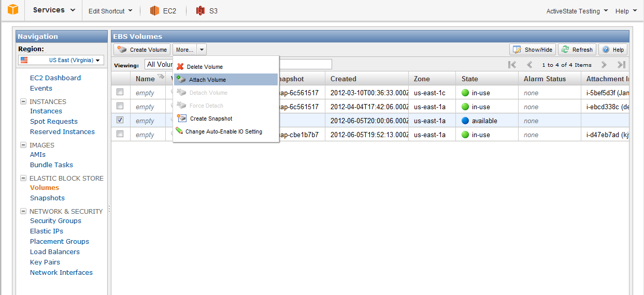Choose Delete Volume from the menu

coord(226,67)
